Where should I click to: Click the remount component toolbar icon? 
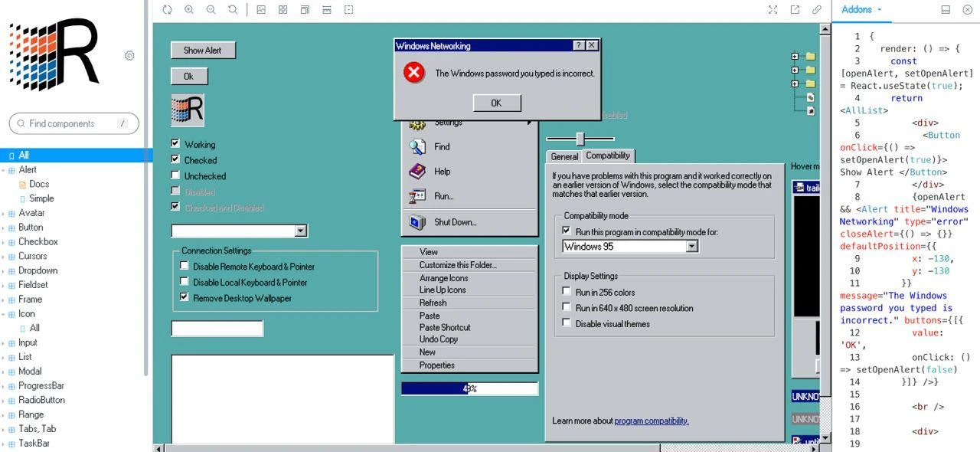click(x=167, y=10)
